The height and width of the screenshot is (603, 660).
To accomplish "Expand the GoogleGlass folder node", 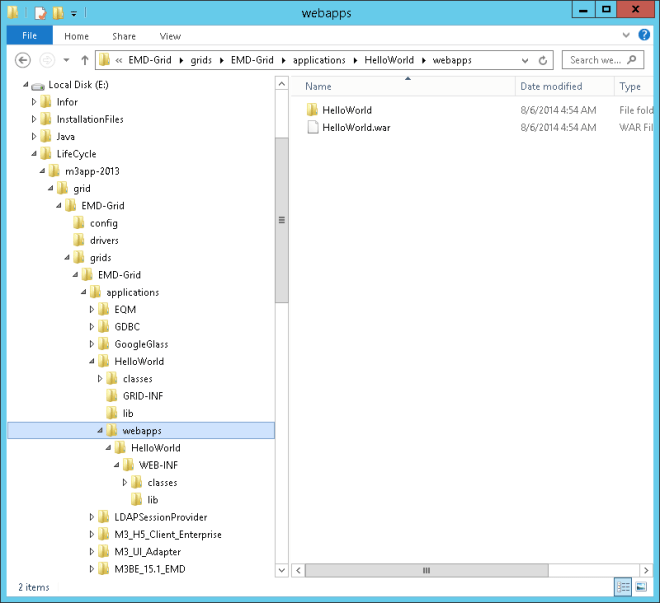I will click(x=92, y=344).
